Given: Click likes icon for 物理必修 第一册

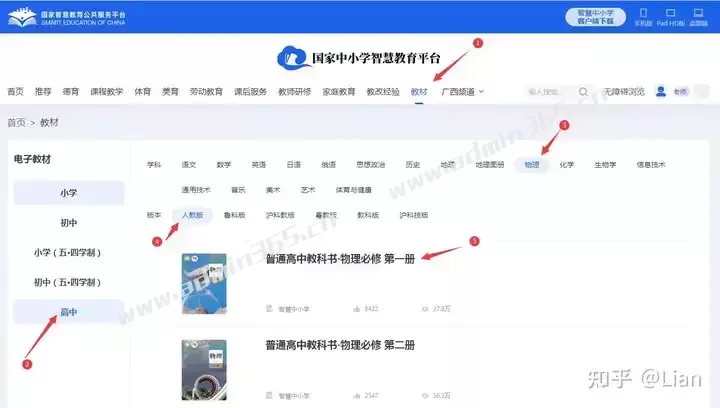Looking at the screenshot, I should click(357, 309).
